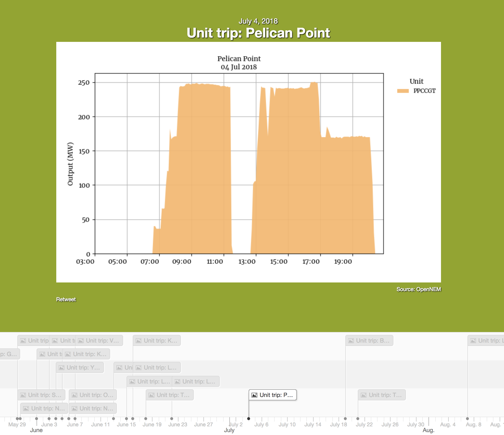Click the image icon in 'Unit trip: V…' flag
The width and height of the screenshot is (504, 435).
click(x=81, y=340)
